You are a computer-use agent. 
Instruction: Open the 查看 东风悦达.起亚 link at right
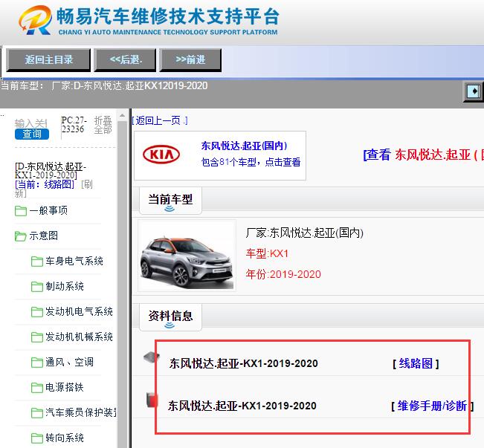pyautogui.click(x=424, y=155)
